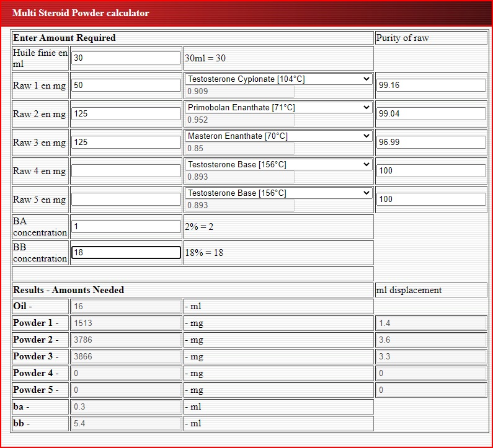
Task: Select the BB concentration input field
Action: coord(126,253)
